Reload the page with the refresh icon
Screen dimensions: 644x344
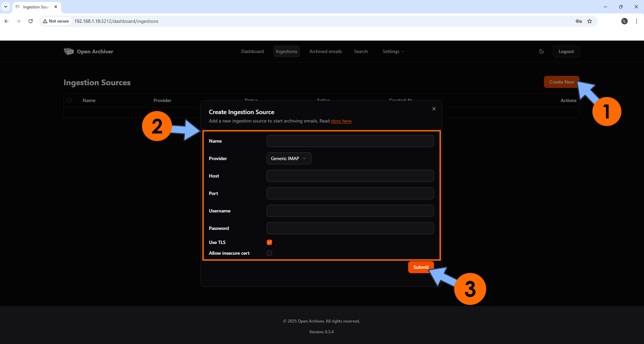[31, 21]
